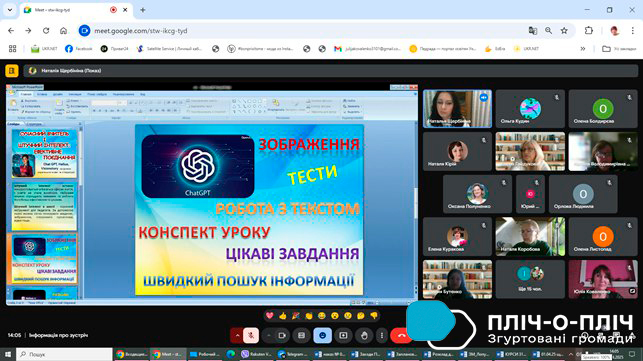Open microphone audio settings arrow
The image size is (643, 361).
coord(237,336)
